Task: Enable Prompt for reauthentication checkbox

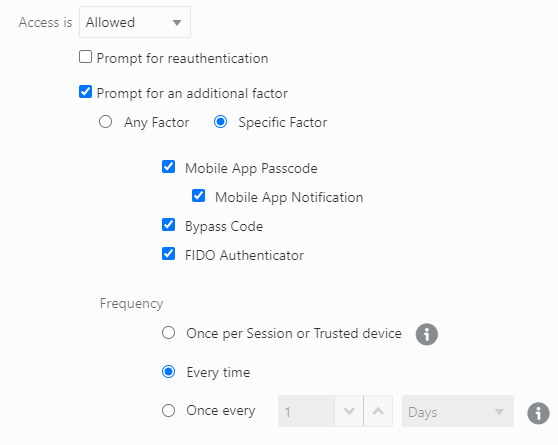Action: tap(85, 57)
